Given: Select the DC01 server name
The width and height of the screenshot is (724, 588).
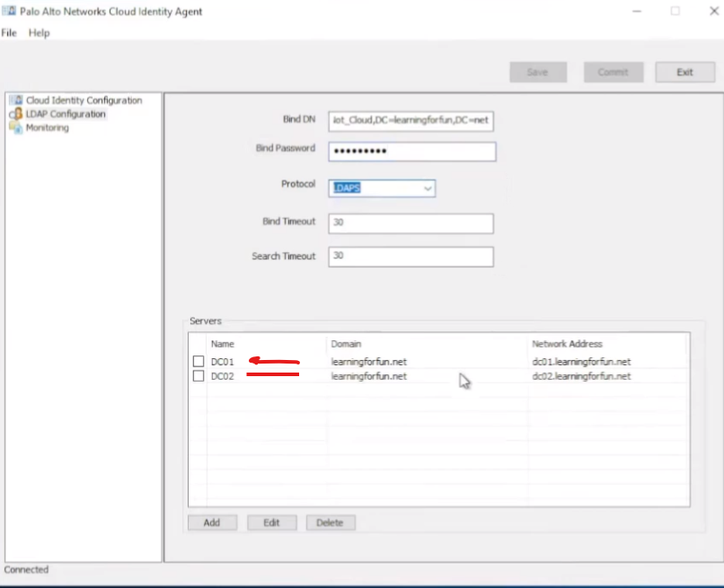Looking at the screenshot, I should click(x=223, y=362).
